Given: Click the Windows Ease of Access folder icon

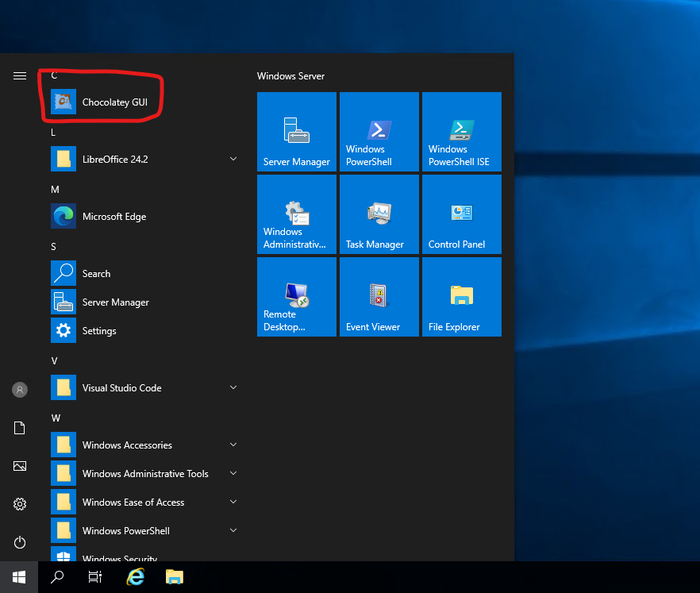Looking at the screenshot, I should [63, 502].
